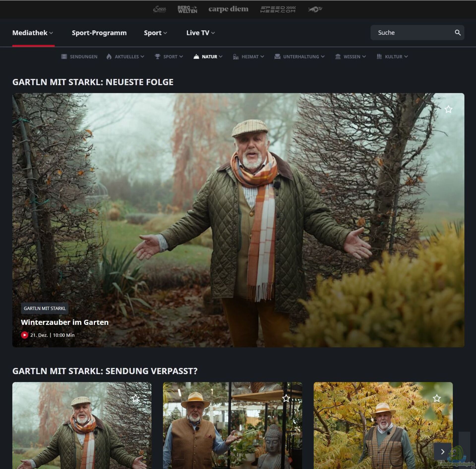Click the search magnifier icon
Image resolution: width=476 pixels, height=469 pixels.
point(457,32)
